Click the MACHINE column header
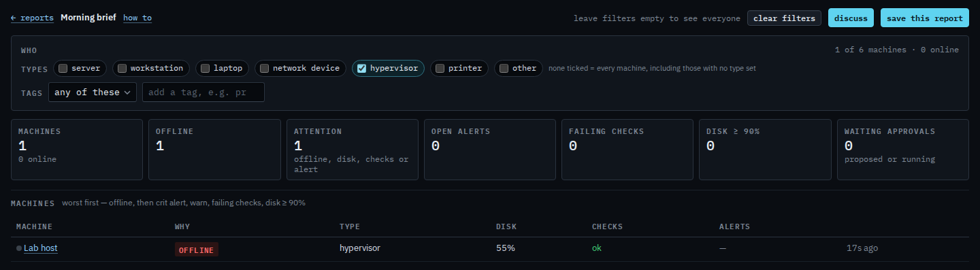 34,226
